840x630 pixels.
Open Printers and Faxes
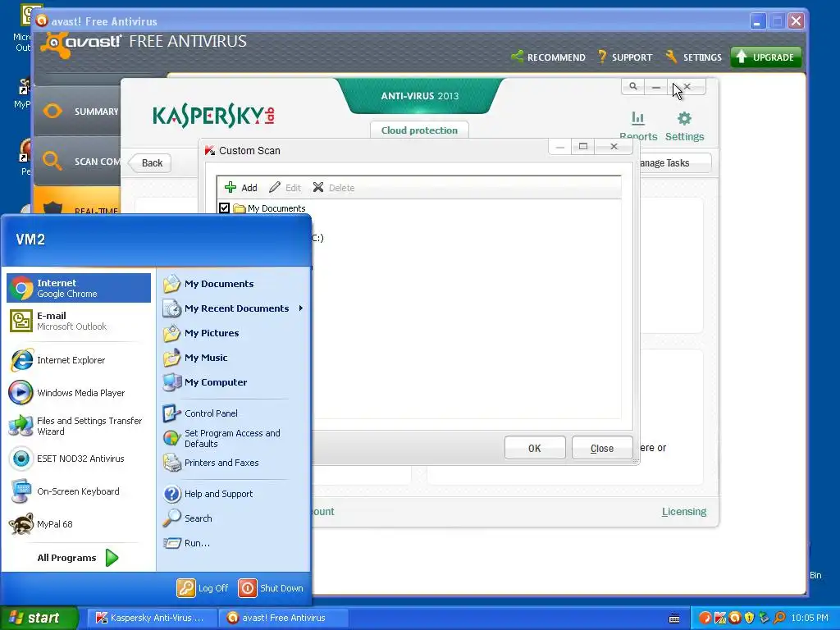(x=233, y=463)
